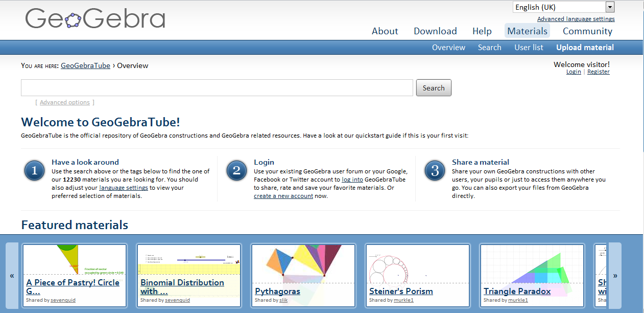Click the step 1 circle icon
Image resolution: width=644 pixels, height=313 pixels.
[34, 171]
